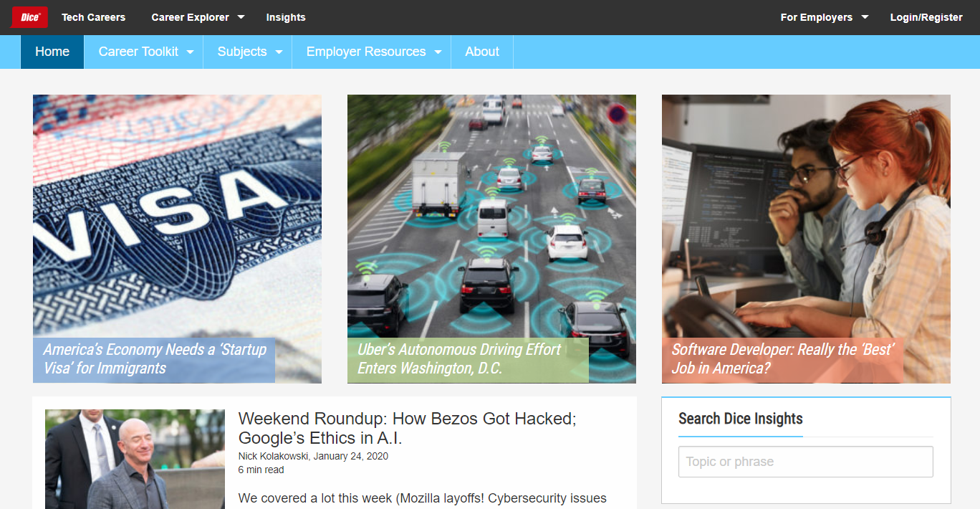Click the '6 min read' text

[x=261, y=470]
